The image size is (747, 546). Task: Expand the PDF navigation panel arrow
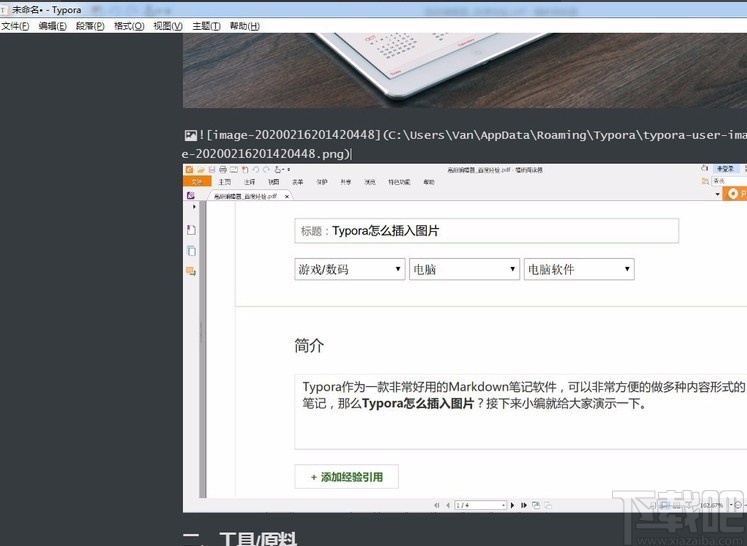coord(194,207)
